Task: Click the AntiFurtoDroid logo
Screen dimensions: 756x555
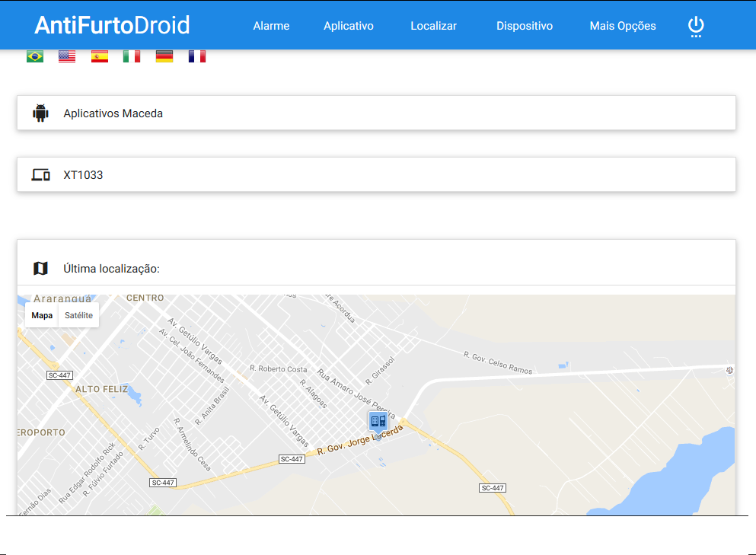Action: point(112,25)
